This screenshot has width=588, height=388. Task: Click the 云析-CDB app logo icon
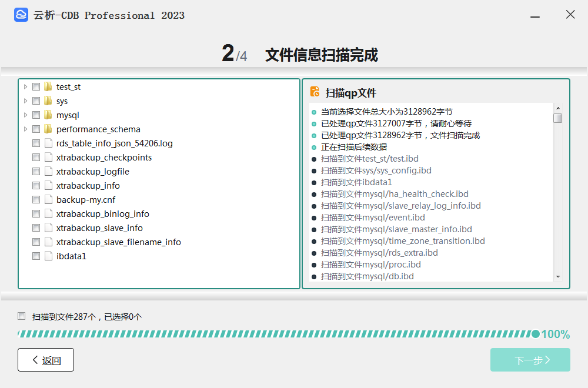click(21, 15)
